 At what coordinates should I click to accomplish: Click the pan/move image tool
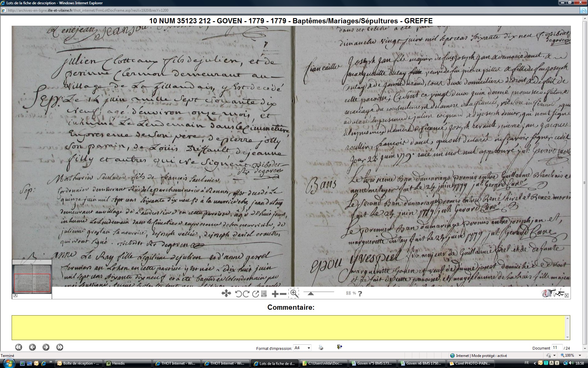[x=226, y=293]
